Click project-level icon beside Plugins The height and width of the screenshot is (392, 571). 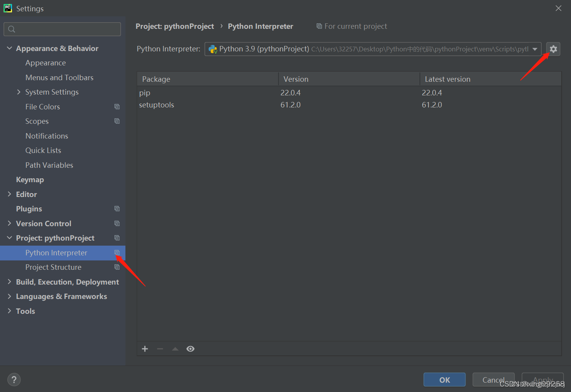coord(117,209)
